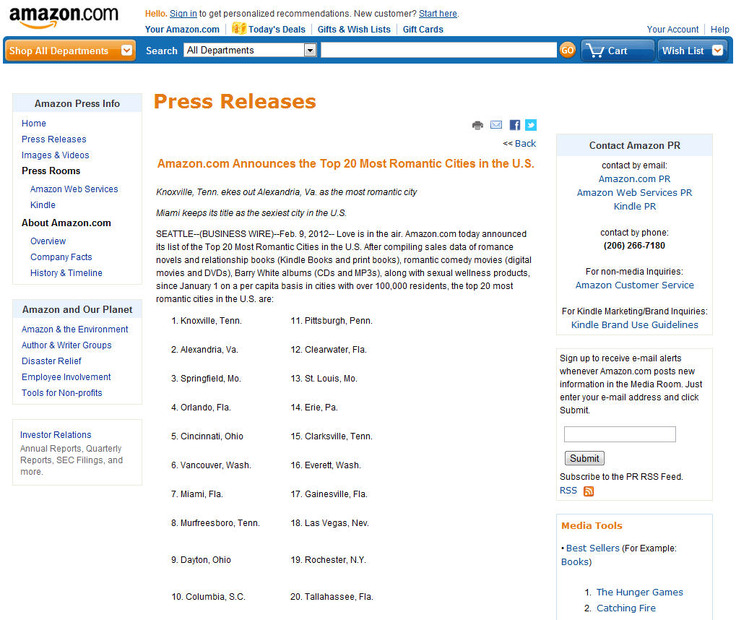
Task: Open Your Account link
Action: (673, 29)
